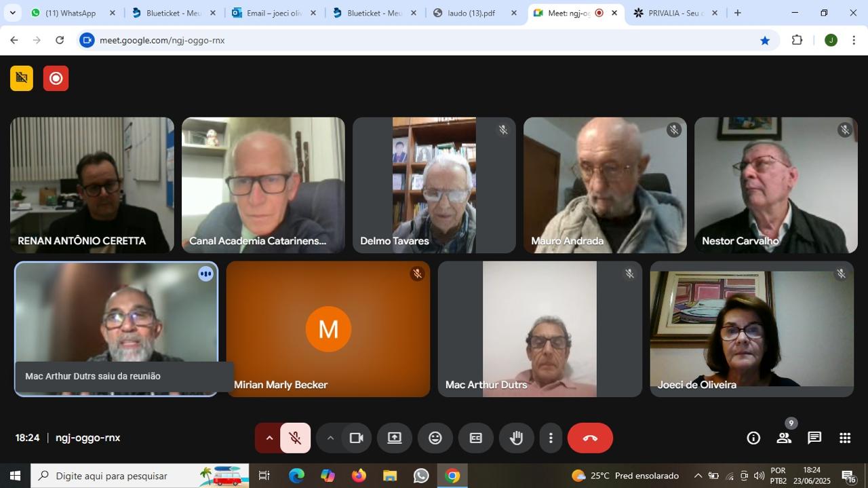
Task: Open WhatsApp app from taskbar
Action: coord(421,476)
